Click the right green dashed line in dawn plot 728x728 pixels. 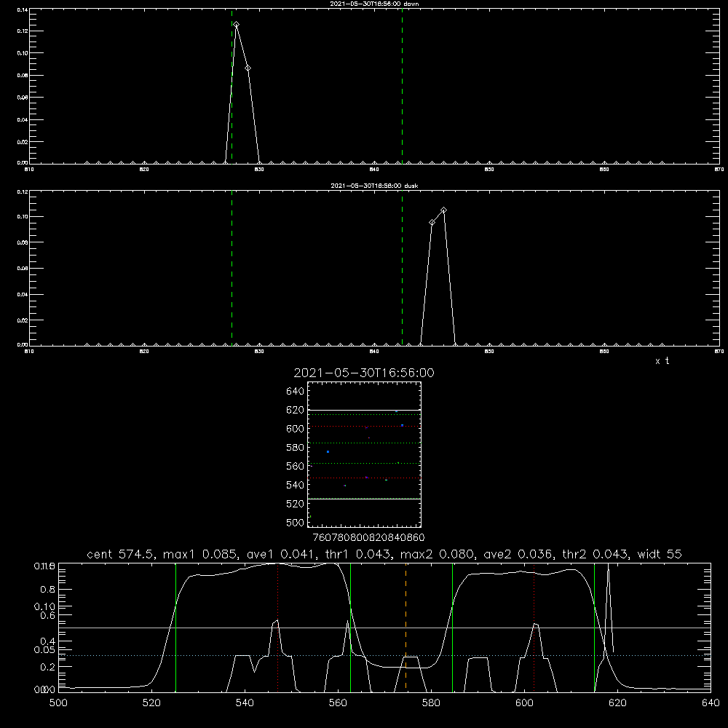tap(402, 87)
